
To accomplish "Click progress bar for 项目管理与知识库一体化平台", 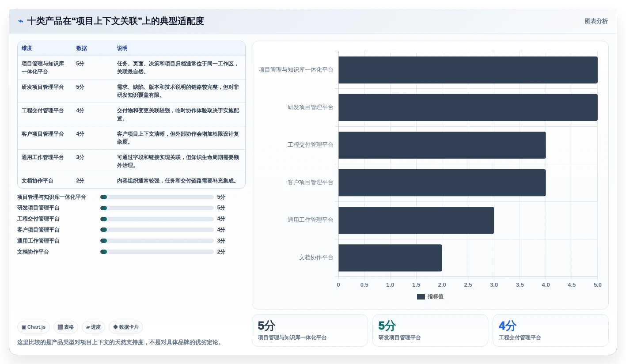I will point(157,197).
